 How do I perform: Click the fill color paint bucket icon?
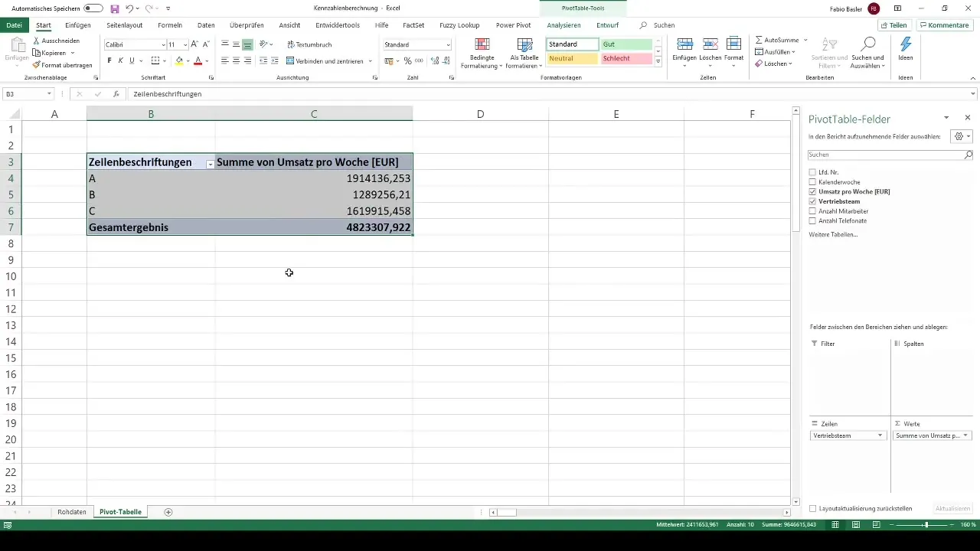(179, 60)
